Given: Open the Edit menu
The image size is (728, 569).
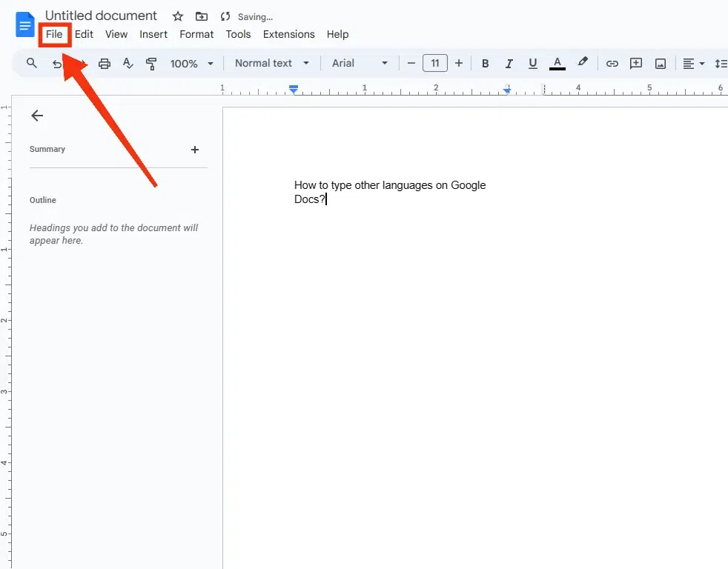Looking at the screenshot, I should (84, 34).
